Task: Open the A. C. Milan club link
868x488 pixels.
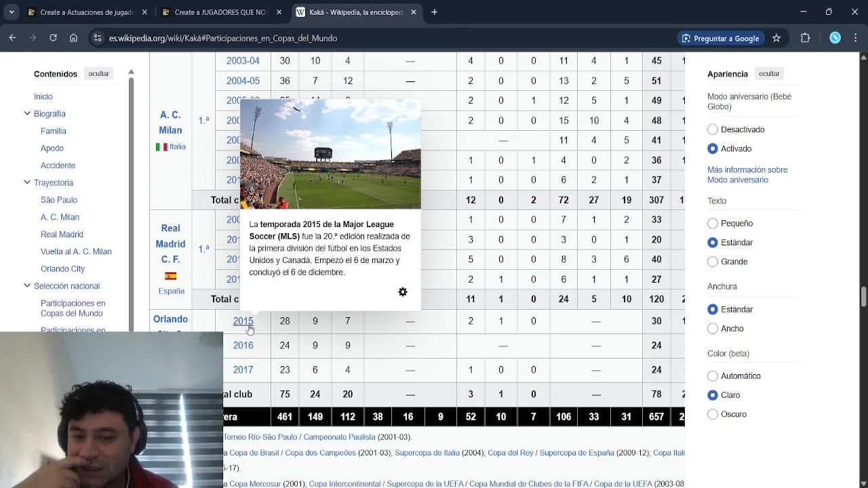Action: [170, 123]
